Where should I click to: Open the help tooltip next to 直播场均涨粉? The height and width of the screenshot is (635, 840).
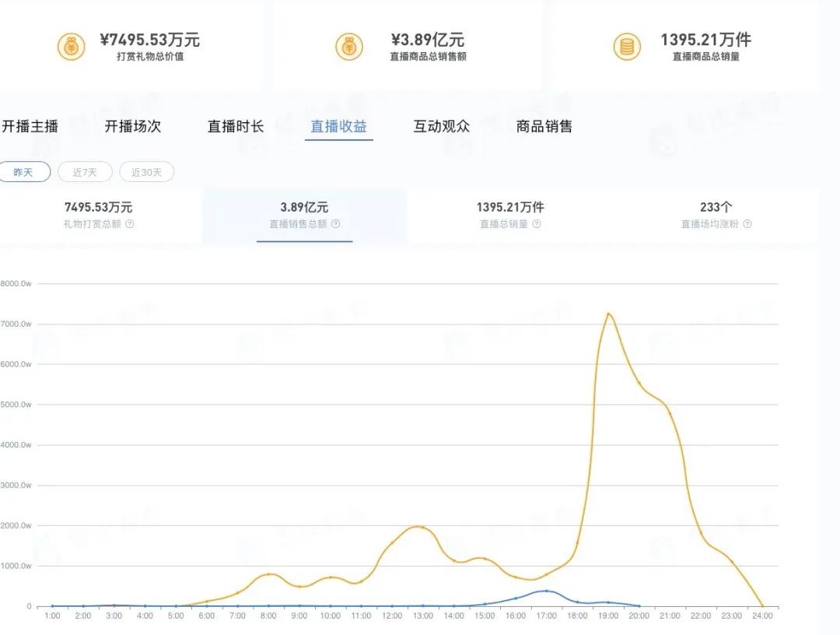pyautogui.click(x=746, y=223)
